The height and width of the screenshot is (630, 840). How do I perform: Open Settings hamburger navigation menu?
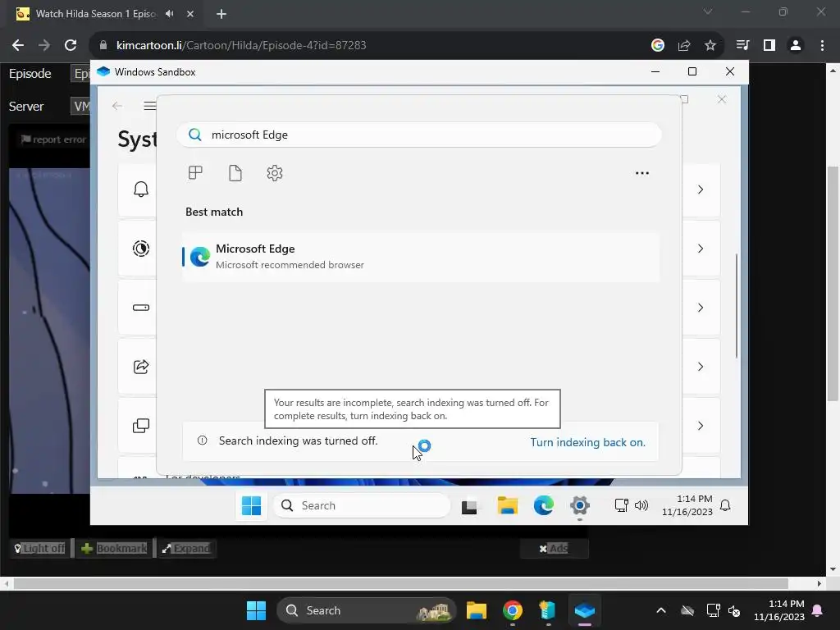[x=150, y=106]
